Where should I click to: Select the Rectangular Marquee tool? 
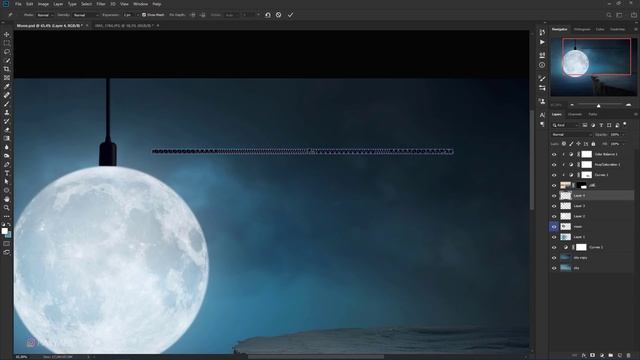point(7,43)
